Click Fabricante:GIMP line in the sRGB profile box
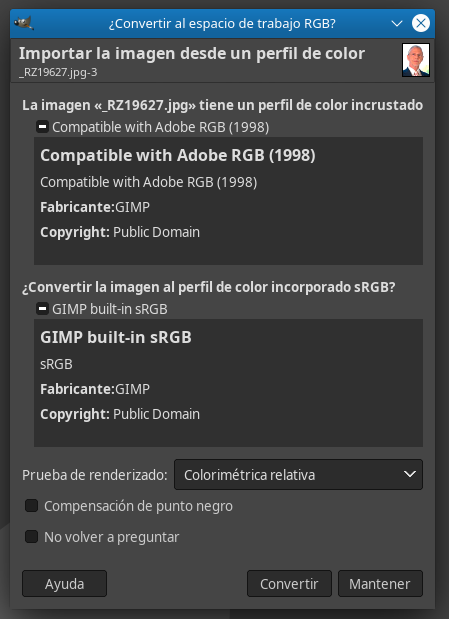The image size is (449, 619). tap(95, 389)
